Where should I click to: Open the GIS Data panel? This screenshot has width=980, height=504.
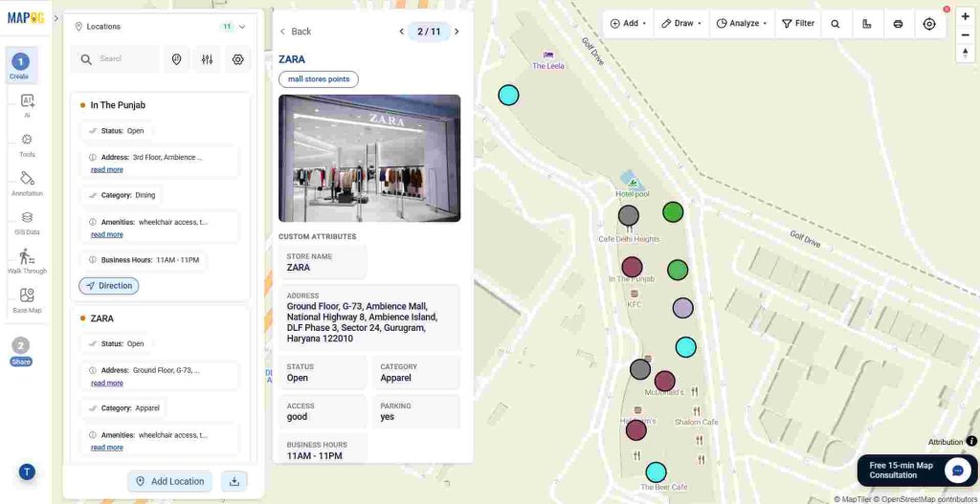click(27, 222)
